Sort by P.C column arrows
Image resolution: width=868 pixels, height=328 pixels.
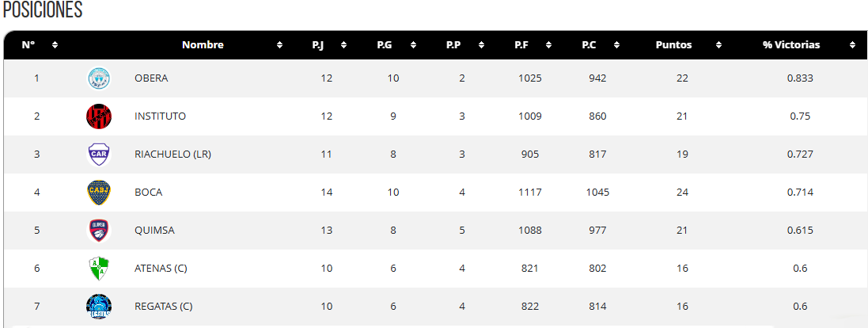pos(617,45)
